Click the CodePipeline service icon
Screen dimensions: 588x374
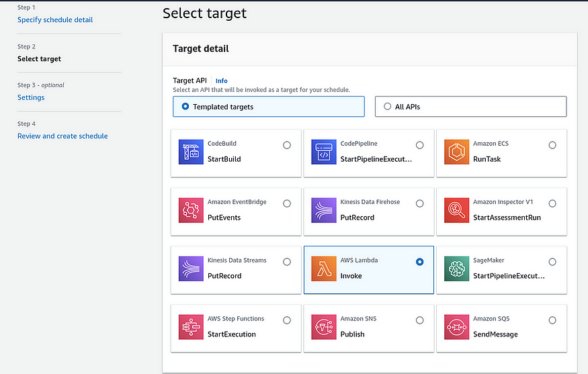pyautogui.click(x=324, y=152)
